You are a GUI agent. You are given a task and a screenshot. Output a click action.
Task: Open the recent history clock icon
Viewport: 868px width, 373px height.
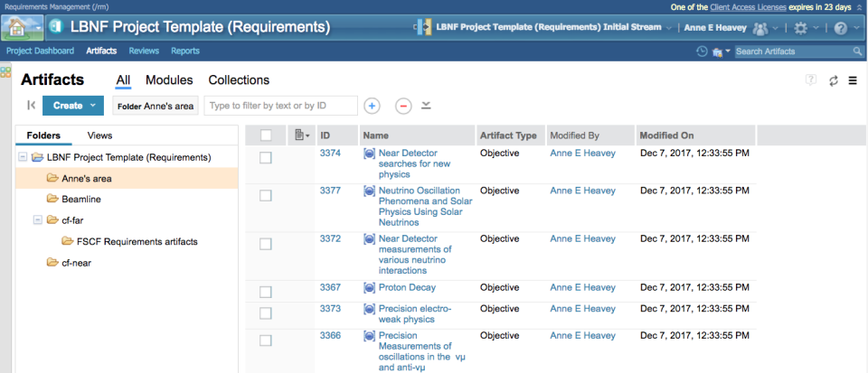[x=702, y=51]
